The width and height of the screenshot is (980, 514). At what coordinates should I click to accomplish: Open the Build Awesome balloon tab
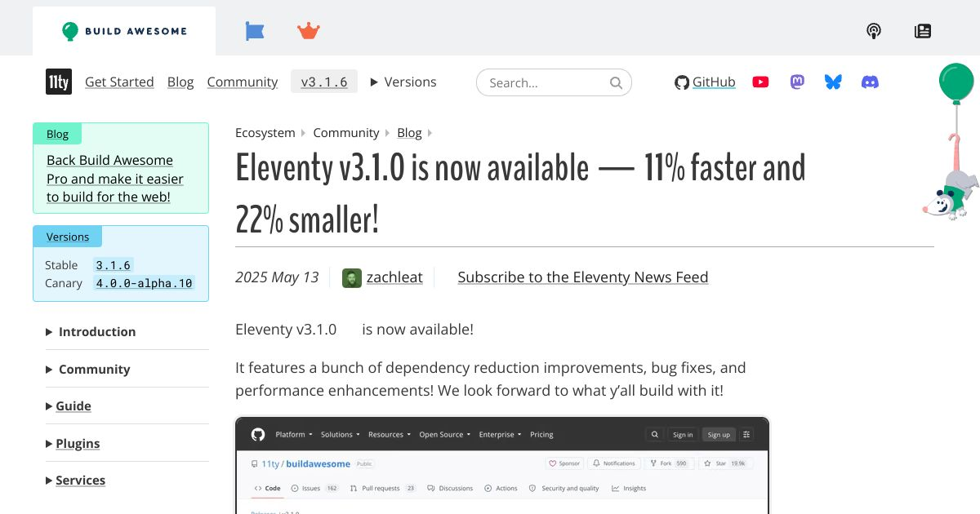coord(124,31)
